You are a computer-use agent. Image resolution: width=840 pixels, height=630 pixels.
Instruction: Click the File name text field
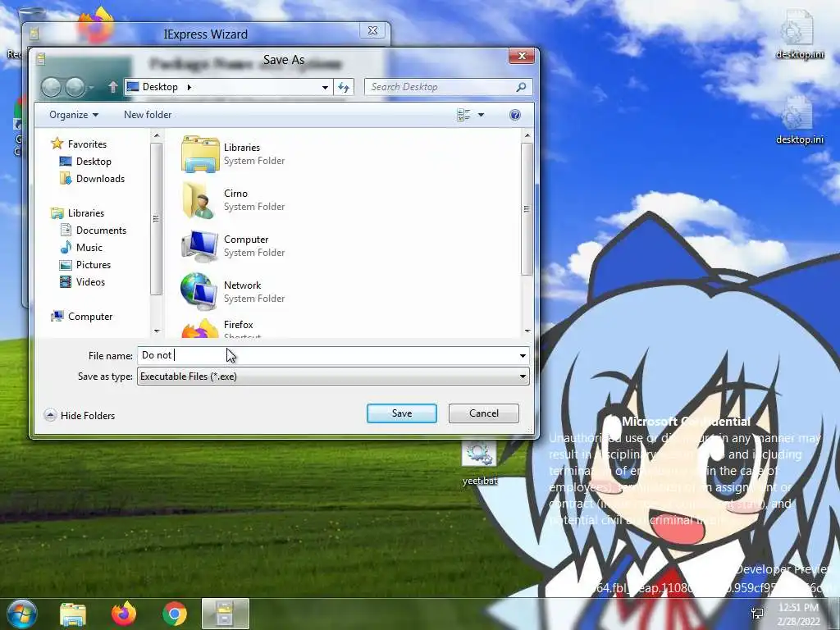tap(326, 355)
